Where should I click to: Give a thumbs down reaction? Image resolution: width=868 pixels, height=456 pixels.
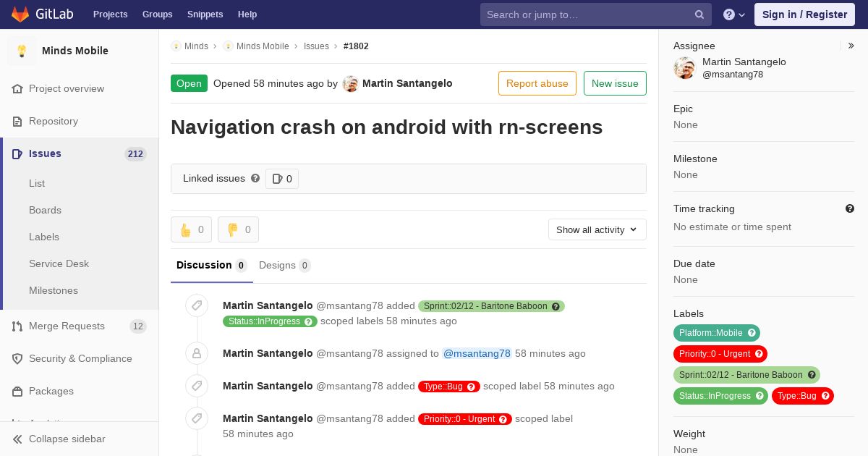(x=238, y=229)
